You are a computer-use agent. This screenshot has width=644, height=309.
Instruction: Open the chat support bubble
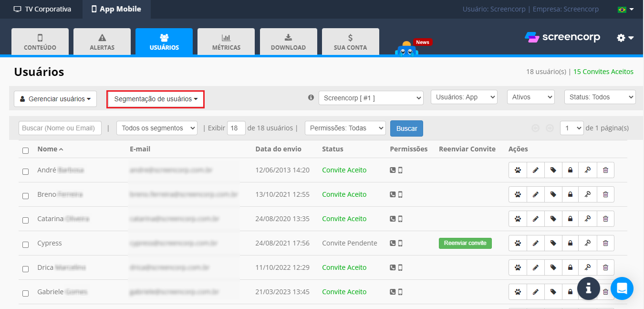click(622, 288)
